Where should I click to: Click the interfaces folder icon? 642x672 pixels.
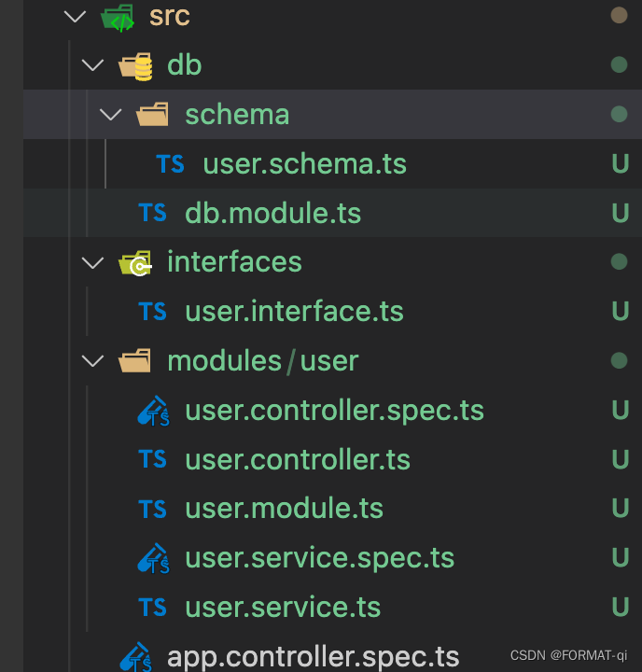(x=135, y=262)
